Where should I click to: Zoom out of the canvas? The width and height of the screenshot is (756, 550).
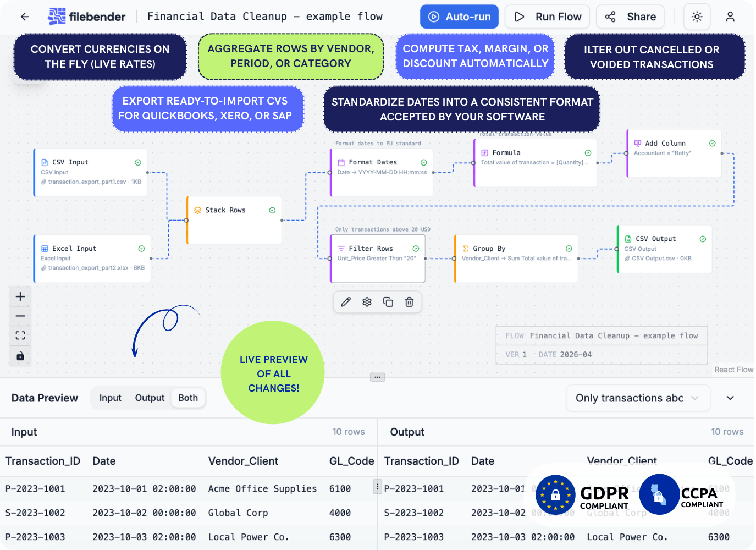pos(20,316)
